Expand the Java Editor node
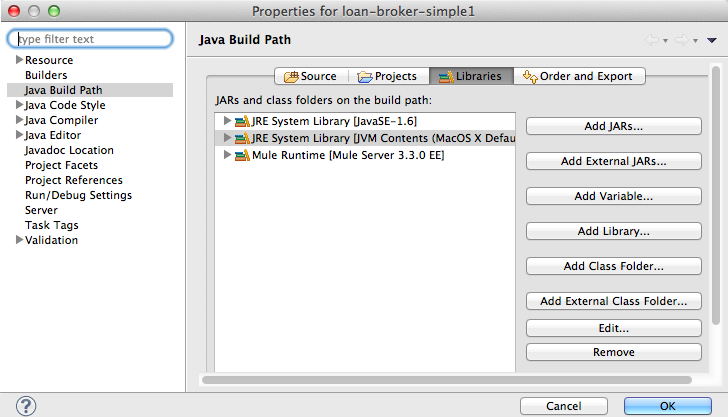 coord(19,134)
